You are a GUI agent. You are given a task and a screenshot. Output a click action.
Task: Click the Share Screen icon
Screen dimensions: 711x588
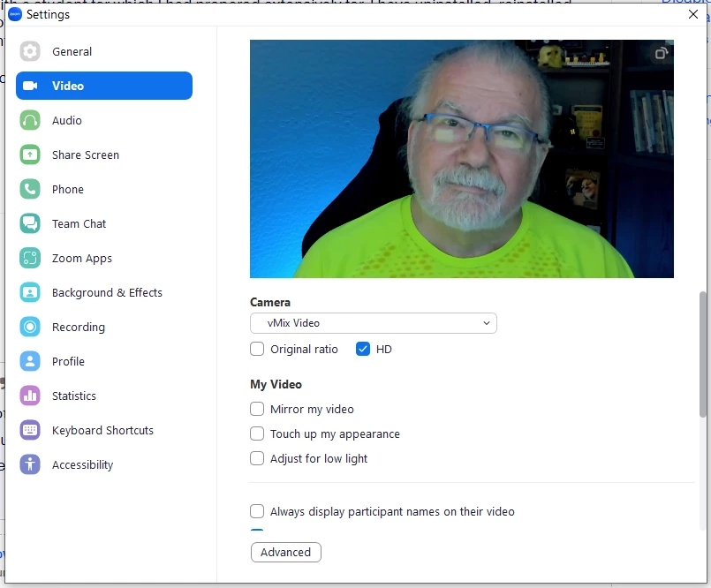coord(30,155)
